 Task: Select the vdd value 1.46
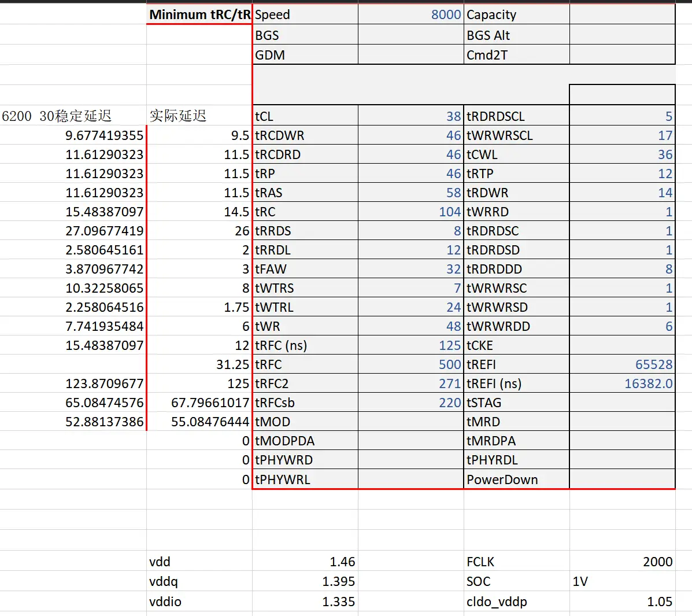(x=305, y=561)
